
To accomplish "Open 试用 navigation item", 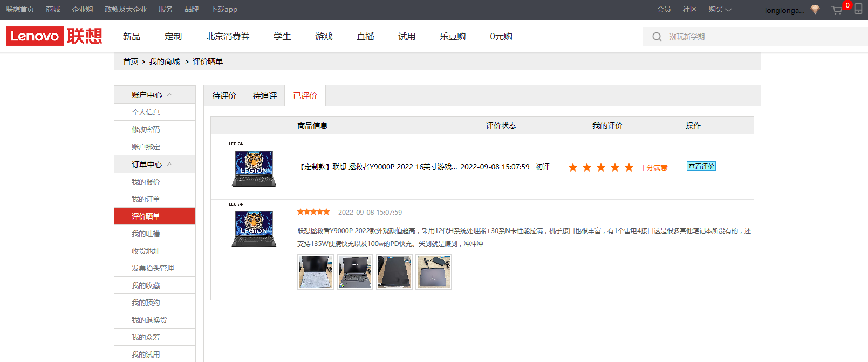I will pos(407,36).
